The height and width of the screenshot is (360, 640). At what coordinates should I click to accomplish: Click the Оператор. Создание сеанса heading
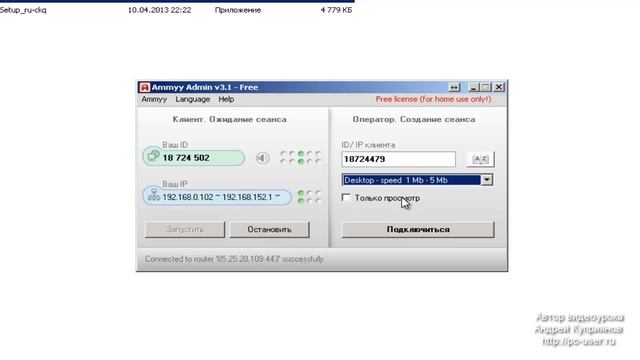pos(414,120)
